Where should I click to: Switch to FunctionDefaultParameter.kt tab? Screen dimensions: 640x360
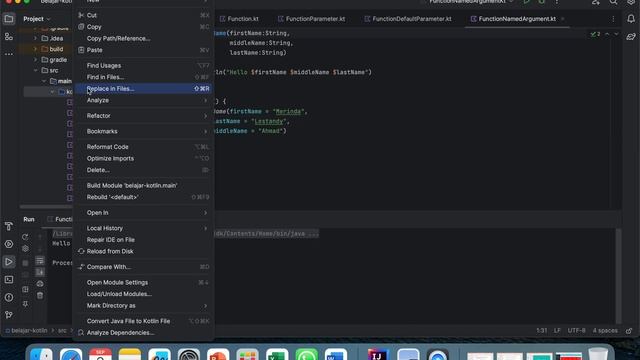pos(408,19)
